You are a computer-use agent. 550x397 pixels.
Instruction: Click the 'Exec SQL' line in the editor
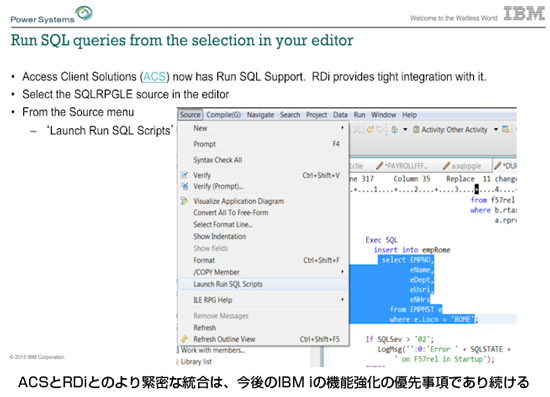pyautogui.click(x=381, y=240)
